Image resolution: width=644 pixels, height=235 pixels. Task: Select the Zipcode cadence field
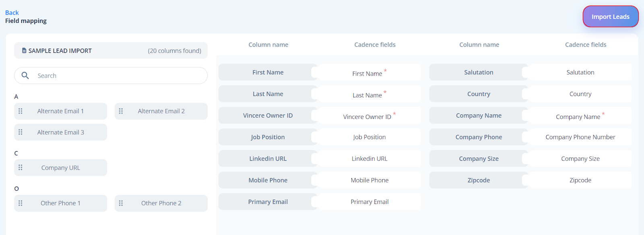580,180
